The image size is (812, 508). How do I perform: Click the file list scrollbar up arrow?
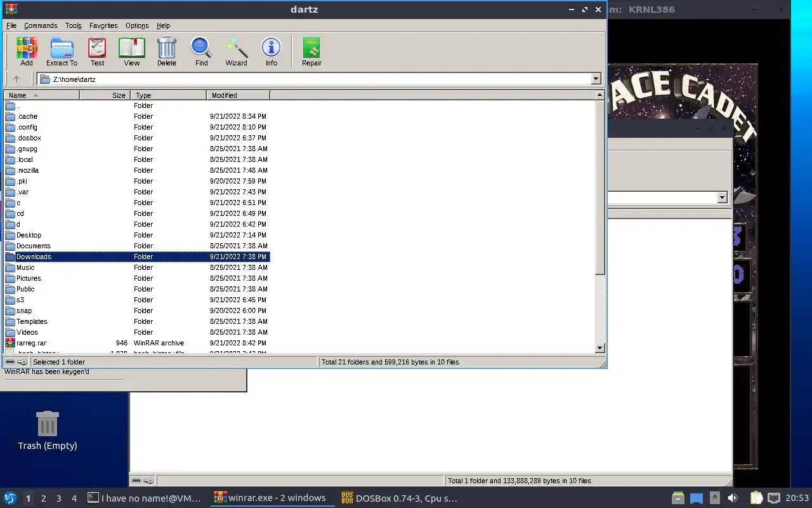coord(599,95)
